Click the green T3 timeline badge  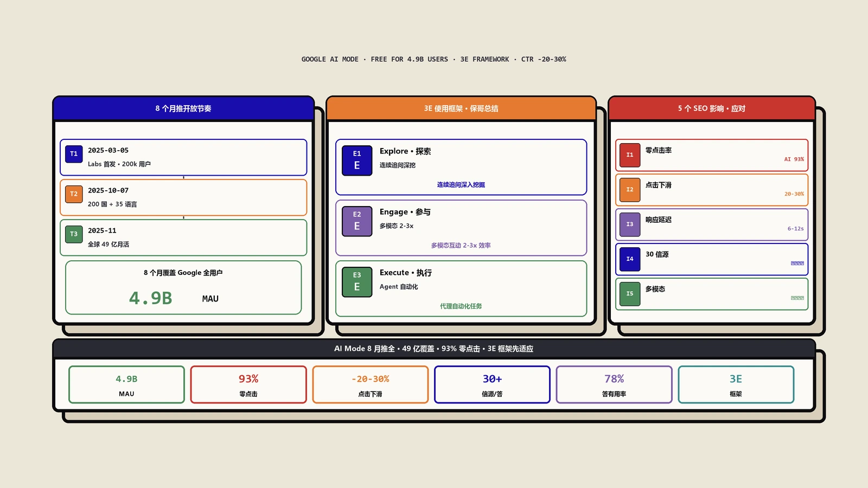[74, 234]
